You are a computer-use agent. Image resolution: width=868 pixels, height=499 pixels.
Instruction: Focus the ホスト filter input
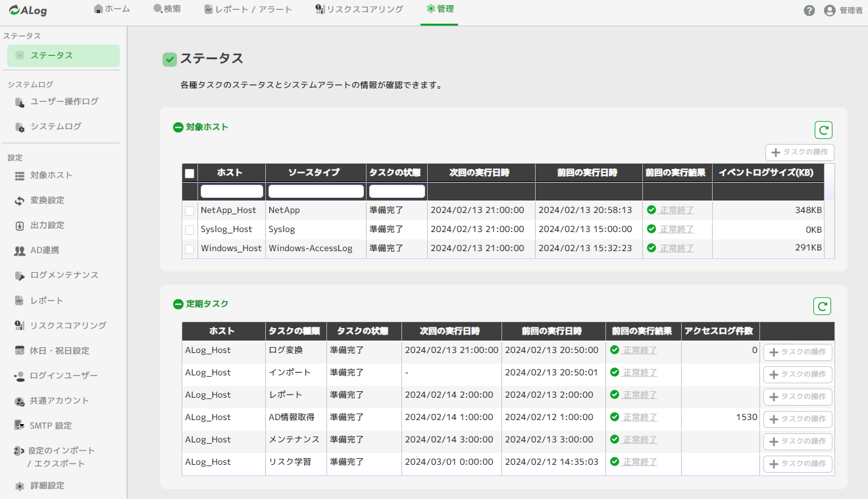tap(232, 191)
